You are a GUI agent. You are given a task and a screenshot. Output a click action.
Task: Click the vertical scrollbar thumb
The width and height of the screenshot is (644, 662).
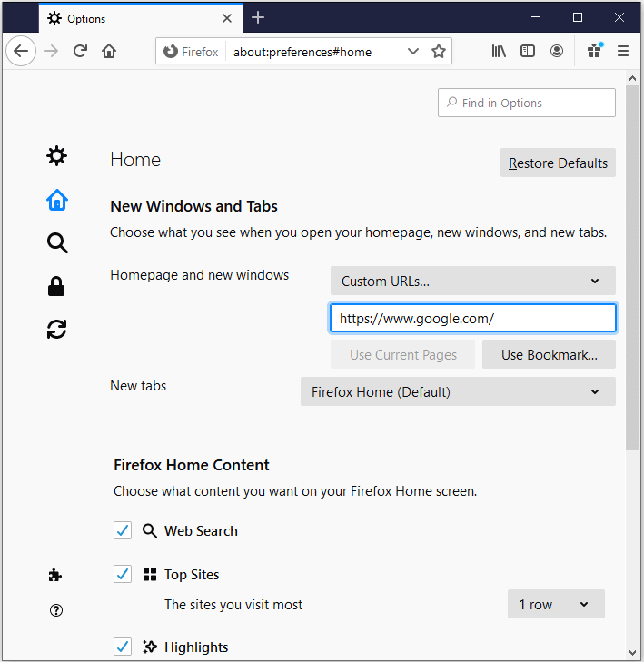point(632,268)
